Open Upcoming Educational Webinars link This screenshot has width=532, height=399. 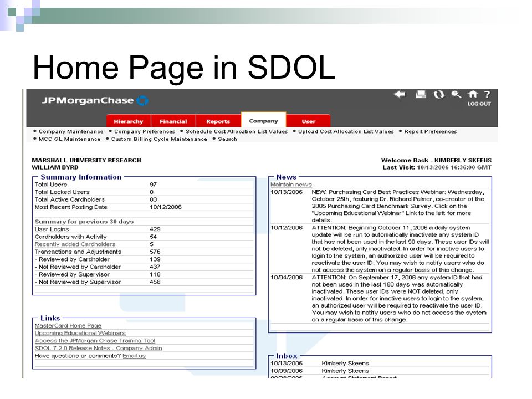[80, 333]
